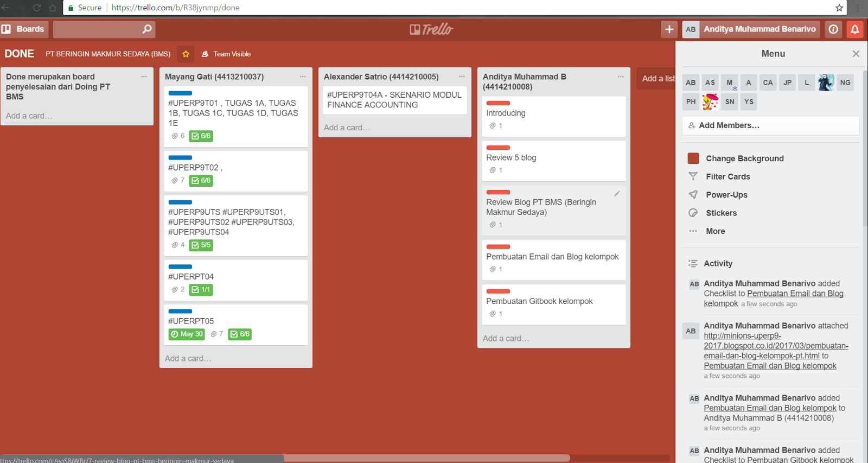Click May 30 due date badge
This screenshot has height=463, width=868.
coord(187,334)
